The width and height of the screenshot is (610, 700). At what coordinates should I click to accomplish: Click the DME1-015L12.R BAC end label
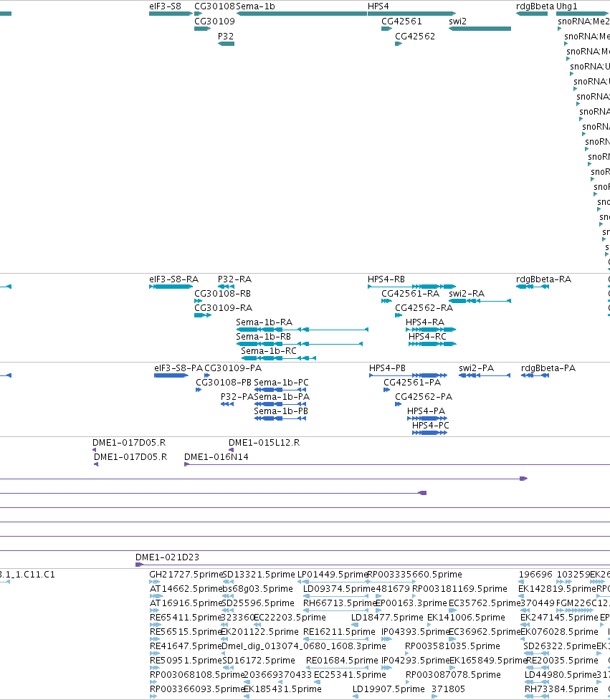coord(265,443)
